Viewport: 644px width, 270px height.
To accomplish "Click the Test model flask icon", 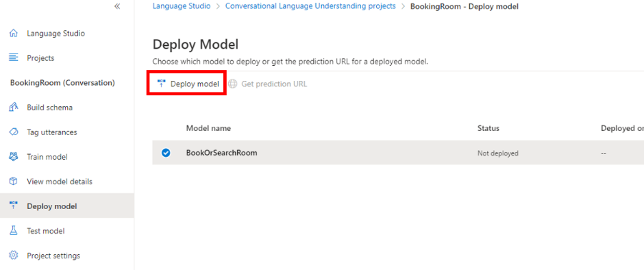I will click(x=14, y=230).
